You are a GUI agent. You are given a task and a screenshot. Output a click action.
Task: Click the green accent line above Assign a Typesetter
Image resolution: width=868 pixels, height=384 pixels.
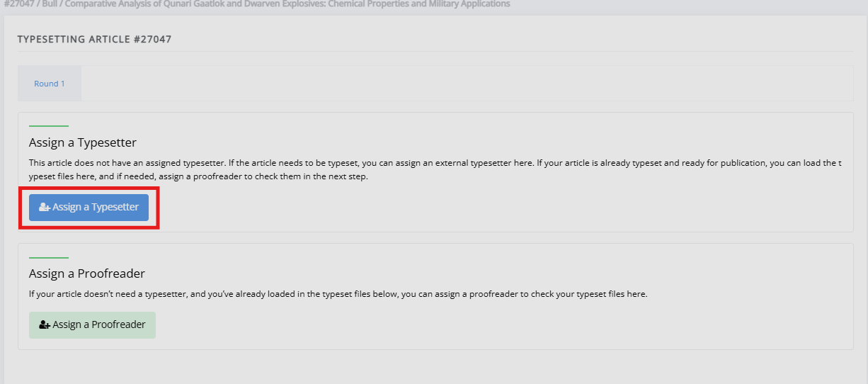tap(49, 126)
